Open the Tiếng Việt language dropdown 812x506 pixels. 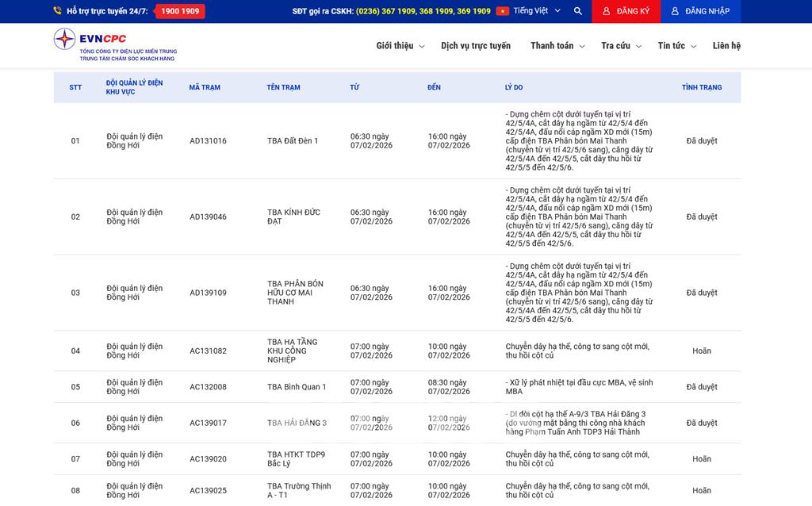pyautogui.click(x=537, y=11)
